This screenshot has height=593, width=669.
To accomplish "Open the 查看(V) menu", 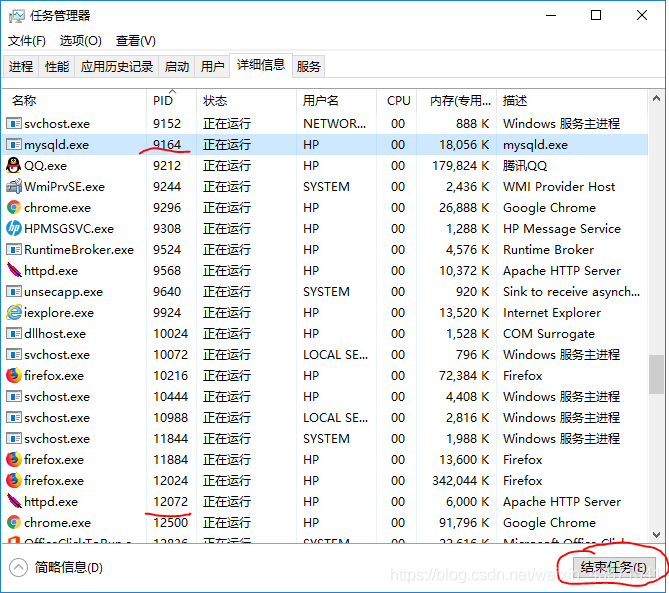I will (x=136, y=41).
